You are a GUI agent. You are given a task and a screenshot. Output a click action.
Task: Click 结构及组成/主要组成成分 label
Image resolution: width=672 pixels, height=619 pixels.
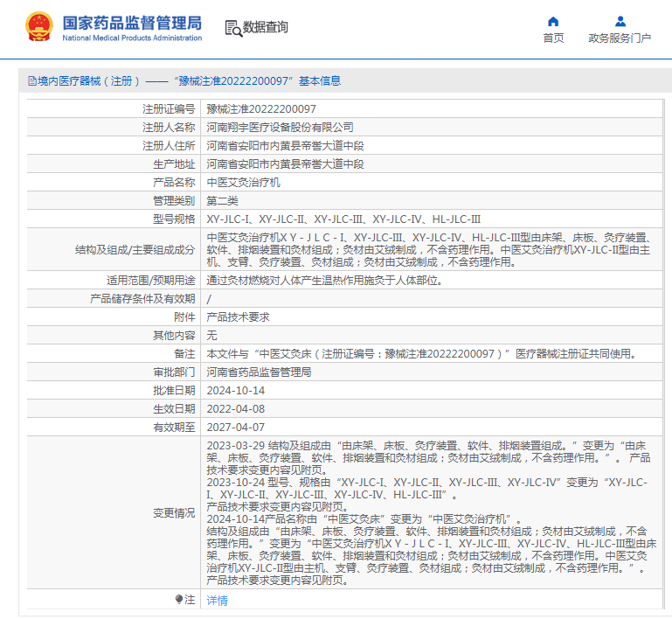(x=135, y=250)
